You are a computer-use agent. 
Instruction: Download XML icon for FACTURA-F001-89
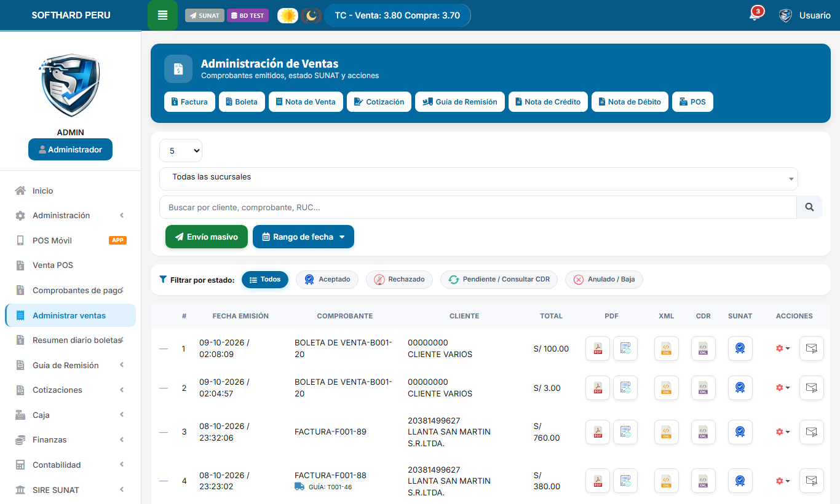point(667,432)
